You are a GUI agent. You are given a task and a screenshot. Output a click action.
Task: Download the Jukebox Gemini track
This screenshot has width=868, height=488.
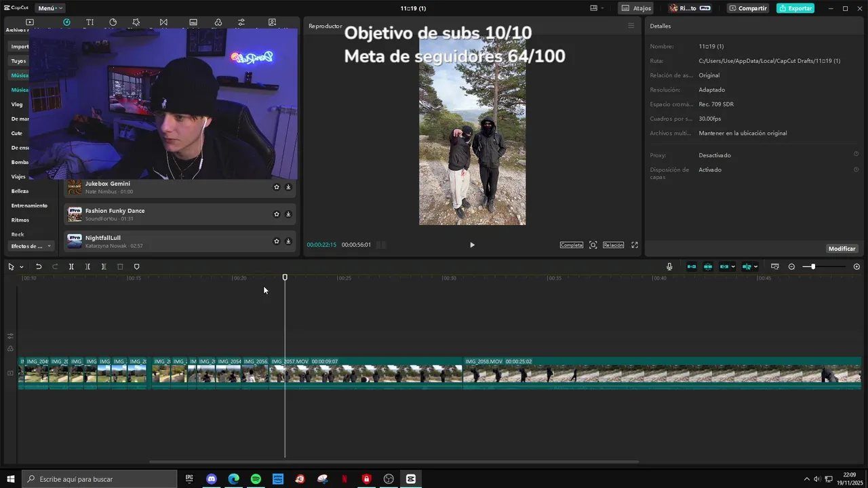288,187
